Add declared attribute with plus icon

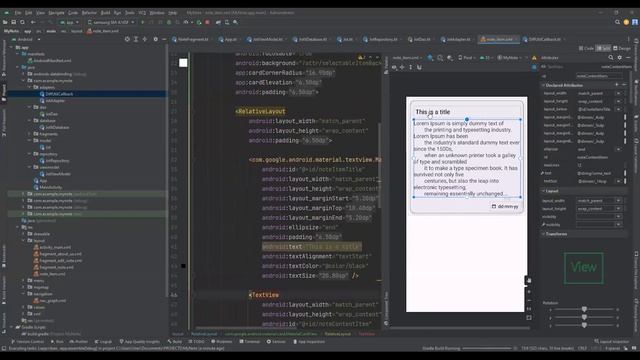(617, 85)
